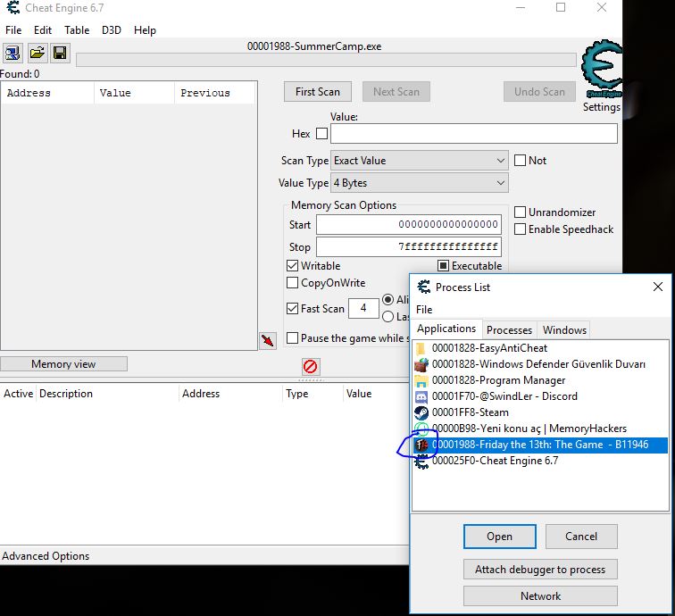Click the Undo Scan button

[539, 92]
